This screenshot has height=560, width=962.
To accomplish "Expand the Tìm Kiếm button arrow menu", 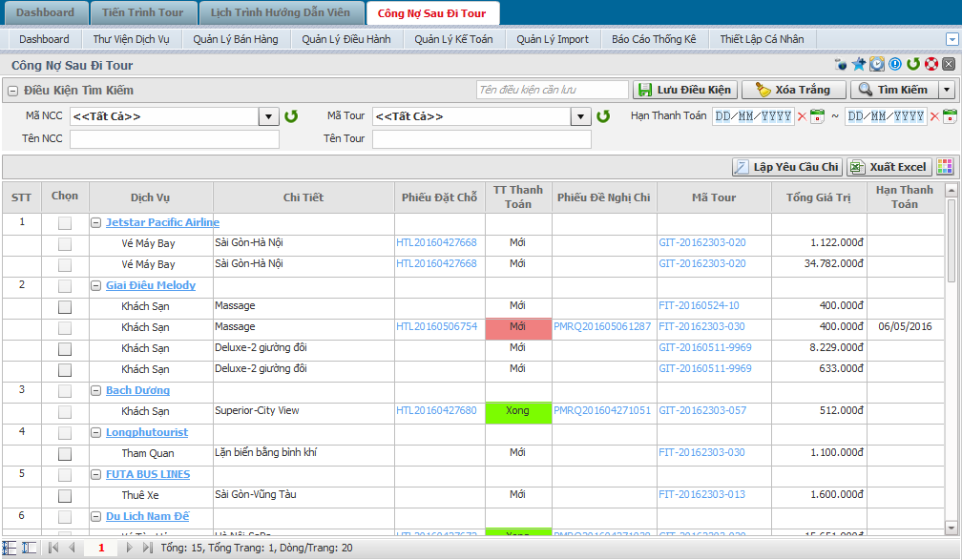I will pos(946,90).
